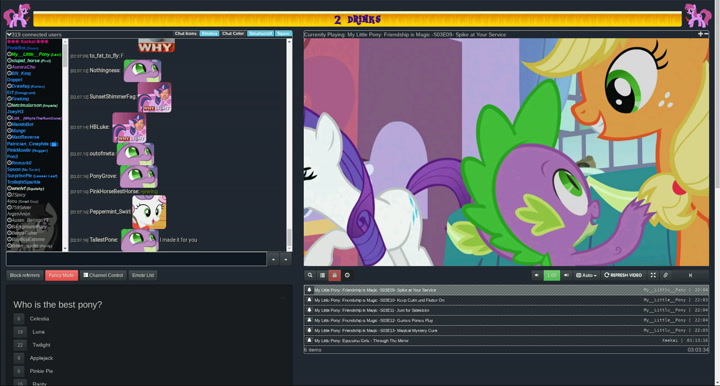Viewport: 720px width, 386px height.
Task: Click username SunsetShimmerFag in chat
Action: (113, 97)
